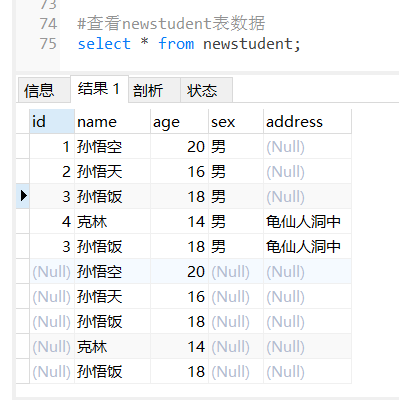Screen dimensions: 399x400
Task: Select address 龟仙人洞中 in 孙悟饭 row
Action: [x=307, y=247]
